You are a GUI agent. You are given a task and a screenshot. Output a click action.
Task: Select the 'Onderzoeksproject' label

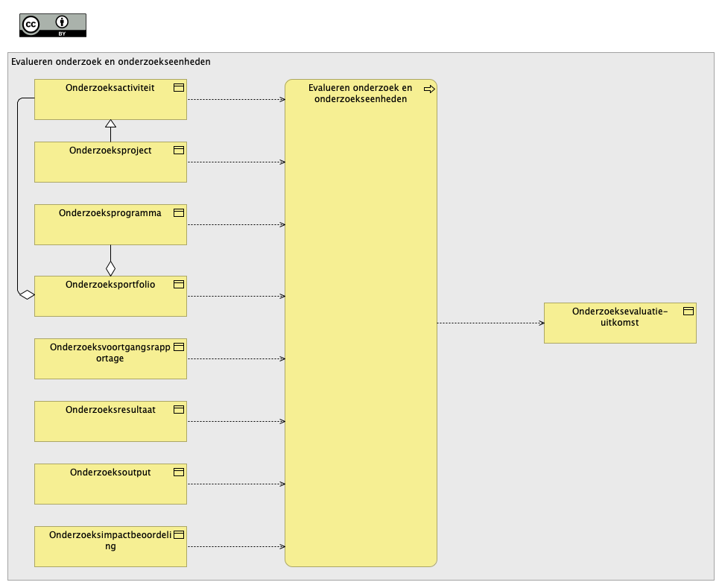110,151
